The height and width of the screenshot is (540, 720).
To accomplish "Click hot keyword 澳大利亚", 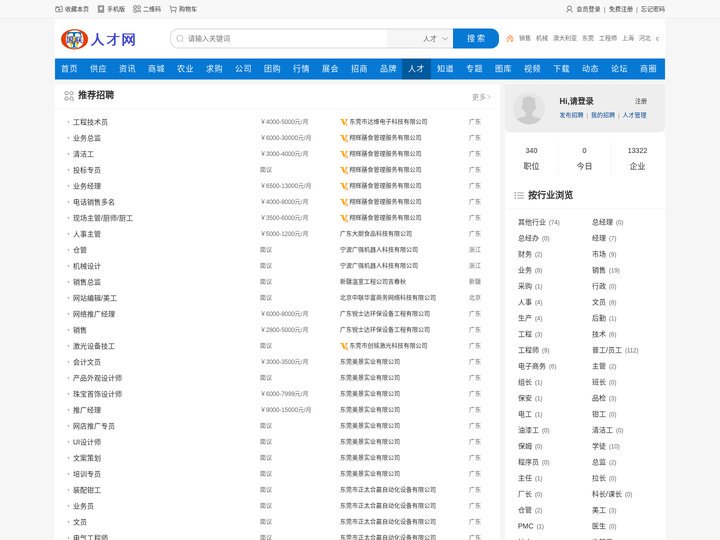I will [x=565, y=39].
